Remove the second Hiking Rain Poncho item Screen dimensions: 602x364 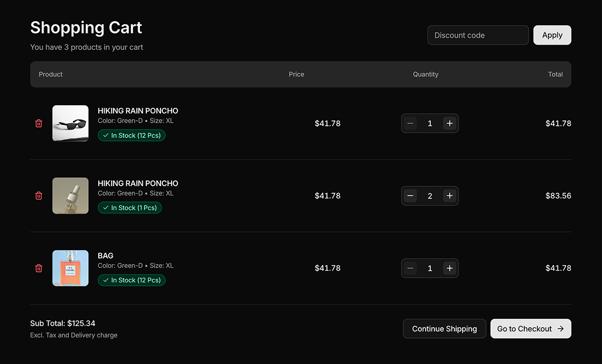[x=39, y=196]
